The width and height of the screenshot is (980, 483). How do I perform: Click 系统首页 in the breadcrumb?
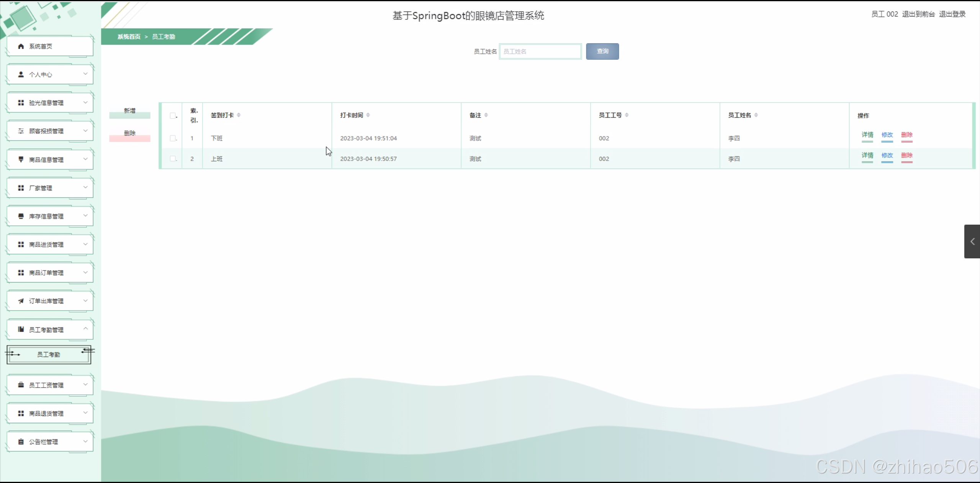click(x=128, y=36)
